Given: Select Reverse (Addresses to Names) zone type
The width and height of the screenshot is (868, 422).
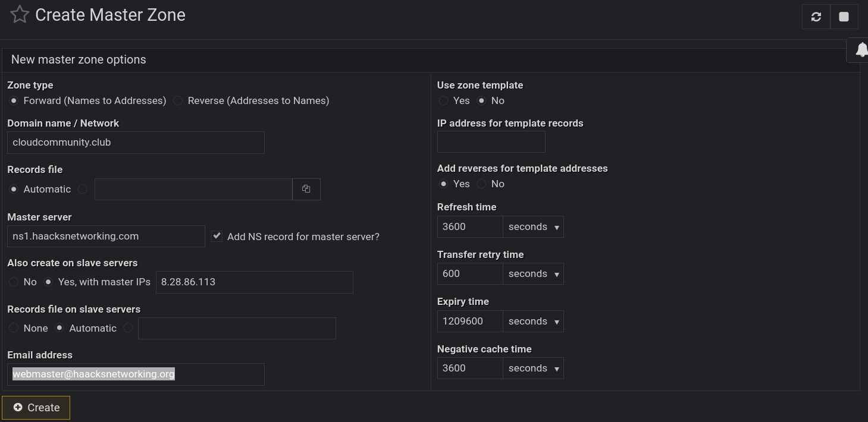Looking at the screenshot, I should (x=178, y=101).
